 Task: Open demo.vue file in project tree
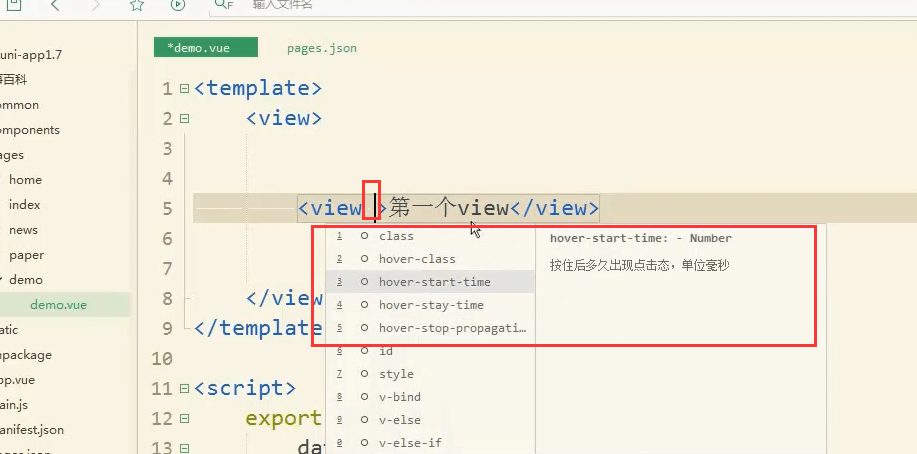[58, 305]
